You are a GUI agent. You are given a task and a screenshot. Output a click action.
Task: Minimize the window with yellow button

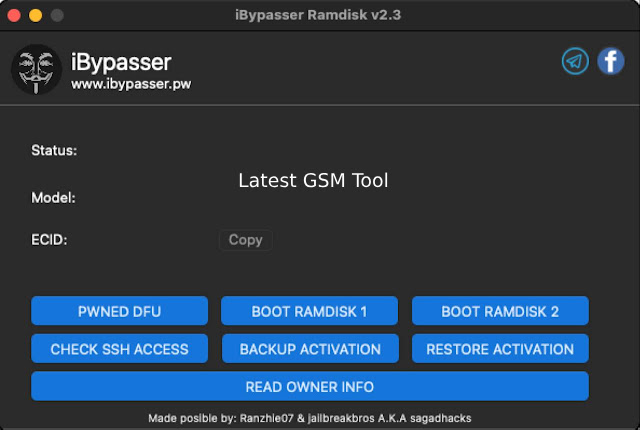click(x=36, y=16)
